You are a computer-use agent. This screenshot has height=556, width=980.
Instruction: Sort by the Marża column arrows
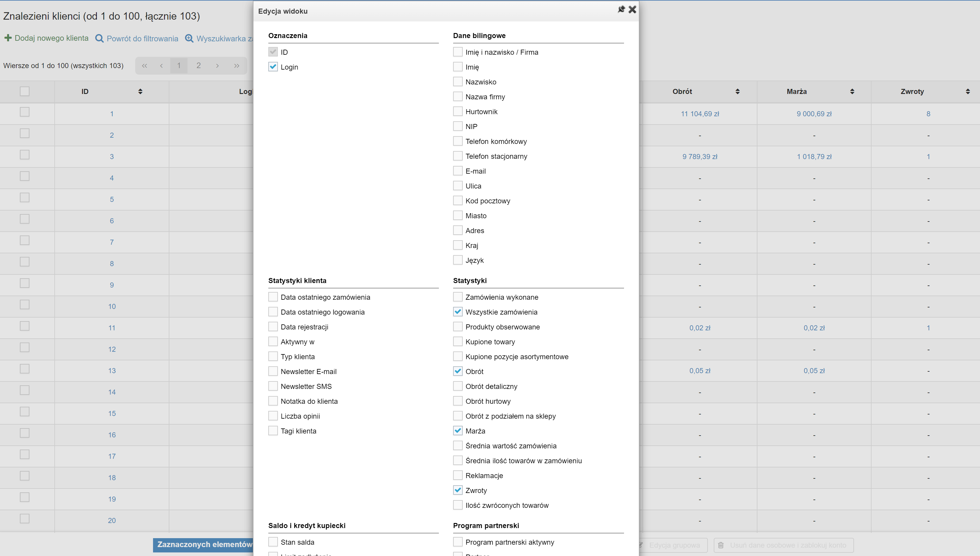pos(852,91)
